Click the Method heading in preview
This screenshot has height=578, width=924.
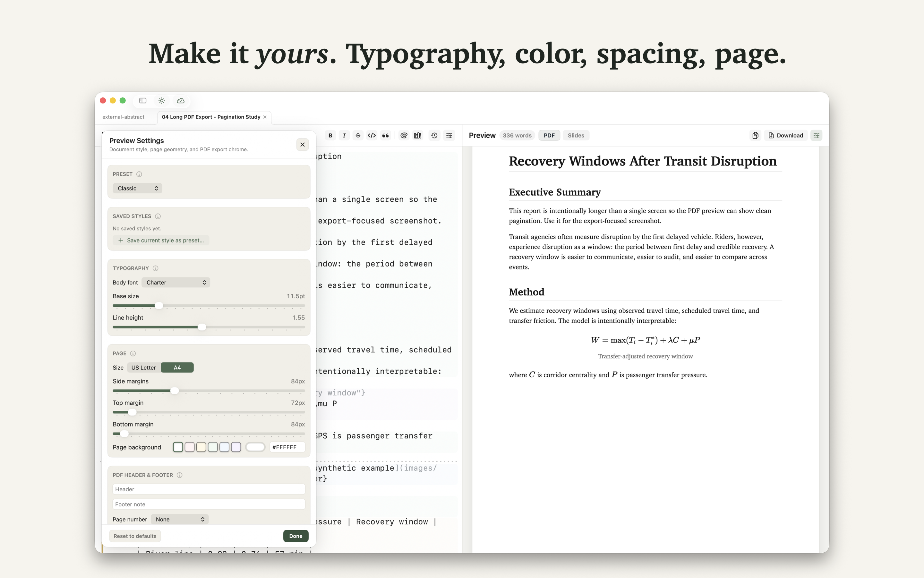click(526, 292)
